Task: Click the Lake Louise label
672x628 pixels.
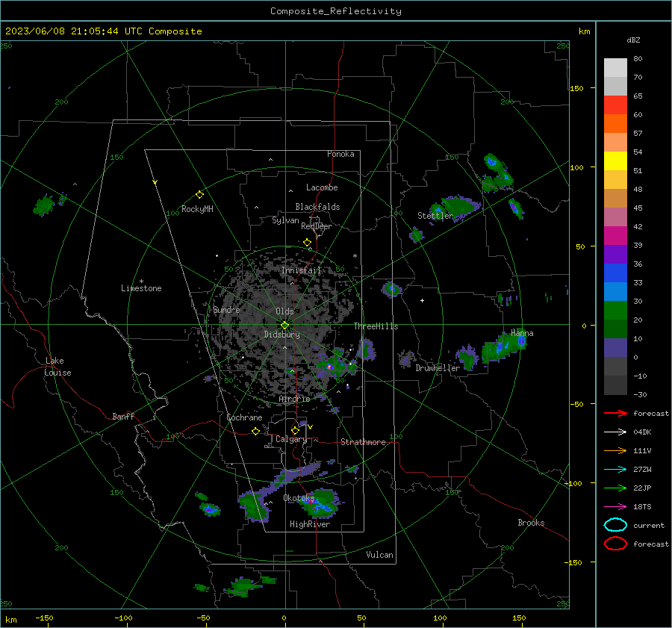Action: [x=57, y=367]
